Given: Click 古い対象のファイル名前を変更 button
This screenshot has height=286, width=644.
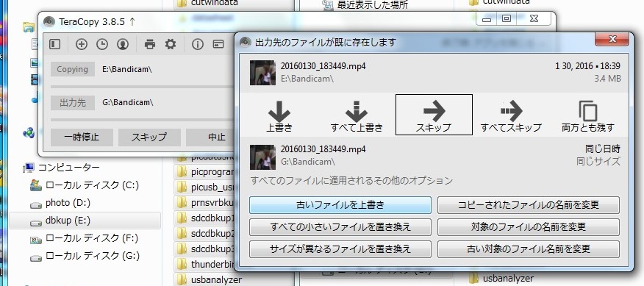Looking at the screenshot, I should [x=528, y=249].
